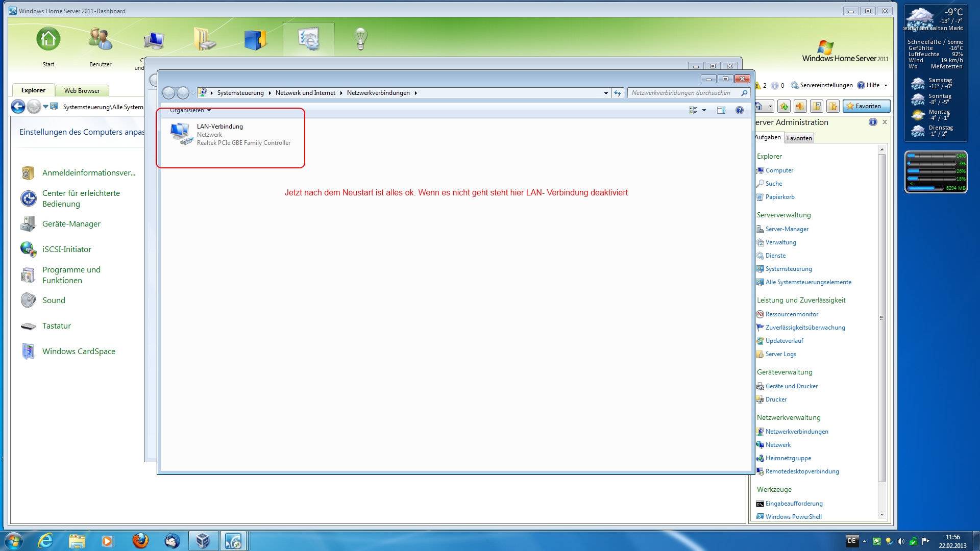Click the information alerts icon with count 0
The height and width of the screenshot is (551, 980).
[x=777, y=86]
